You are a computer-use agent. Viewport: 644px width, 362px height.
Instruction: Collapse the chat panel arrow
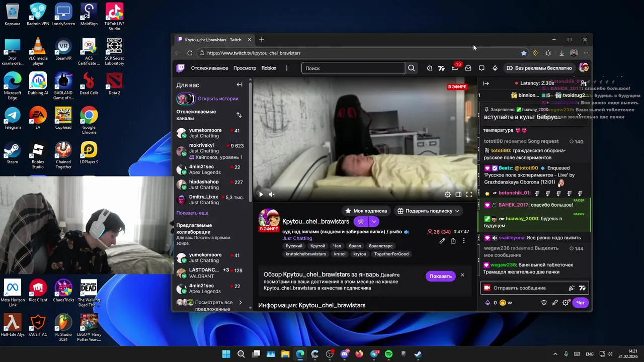(x=486, y=83)
